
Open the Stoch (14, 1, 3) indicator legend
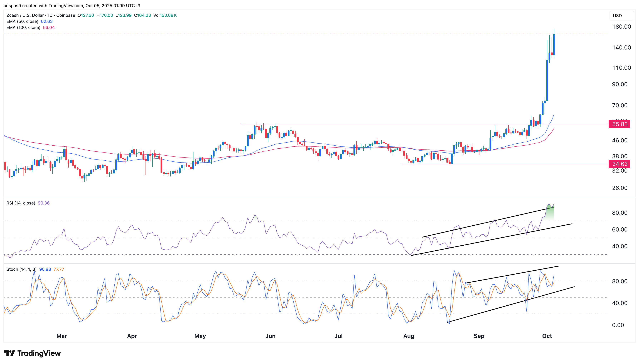click(21, 269)
